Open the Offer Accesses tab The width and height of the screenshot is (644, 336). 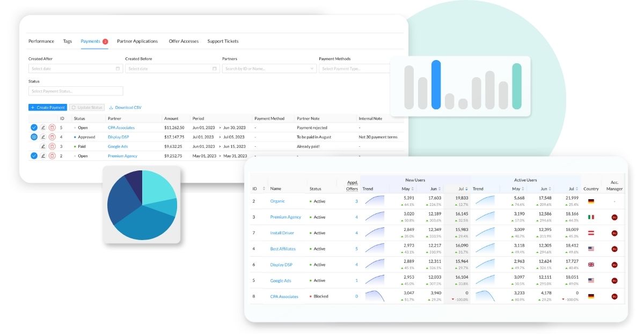pos(184,41)
